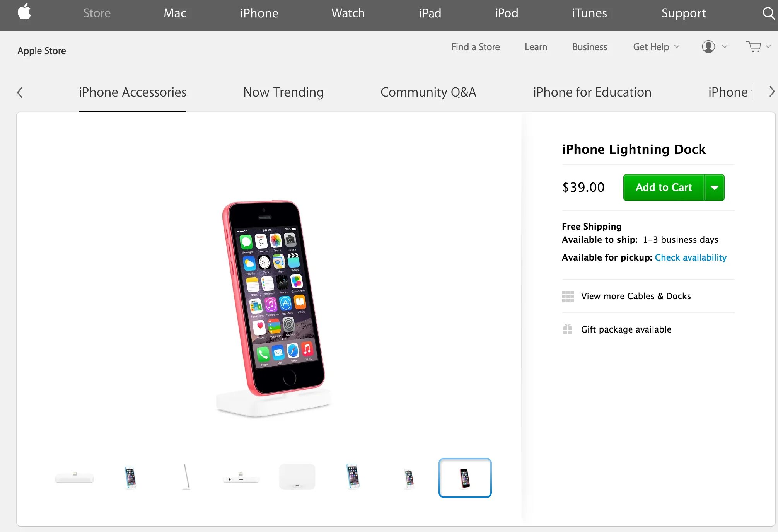
Task: Click the Apple logo menu icon
Action: click(x=23, y=13)
